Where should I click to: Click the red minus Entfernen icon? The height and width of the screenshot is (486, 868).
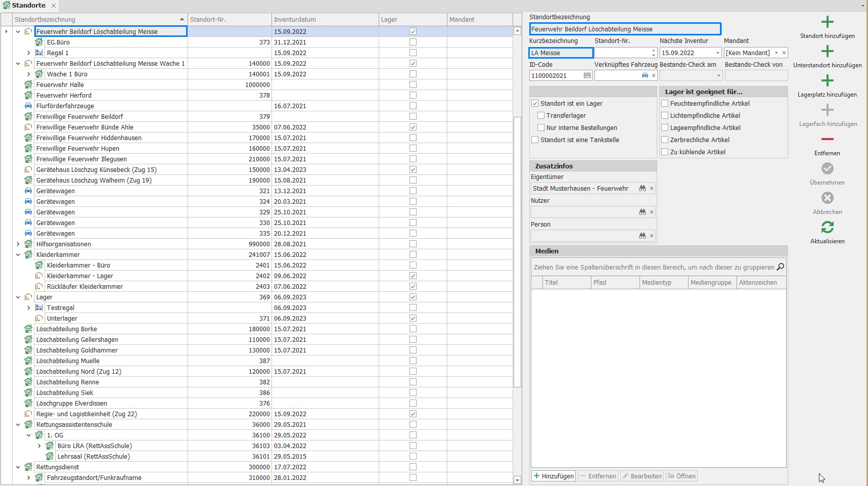[x=827, y=140]
